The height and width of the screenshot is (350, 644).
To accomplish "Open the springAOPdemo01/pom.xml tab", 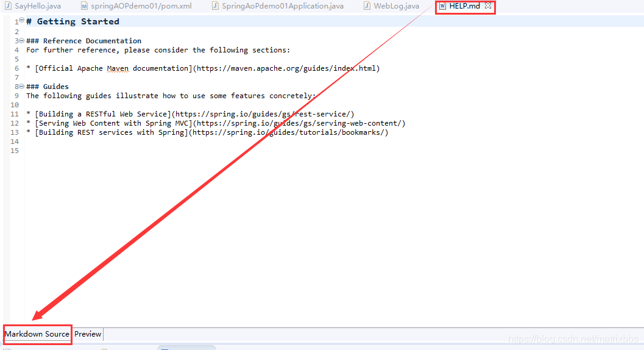I will coord(136,6).
